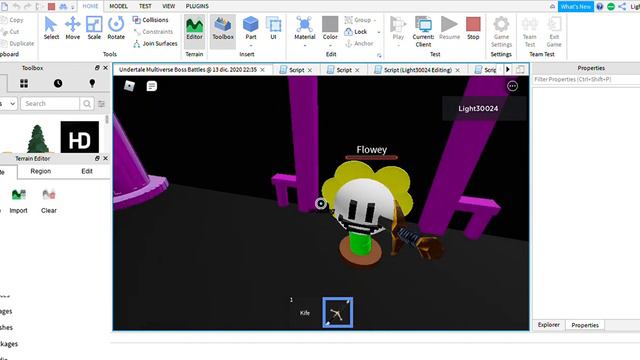Image resolution: width=640 pixels, height=360 pixels.
Task: Open the Toolbox recent clock tab
Action: tap(58, 84)
